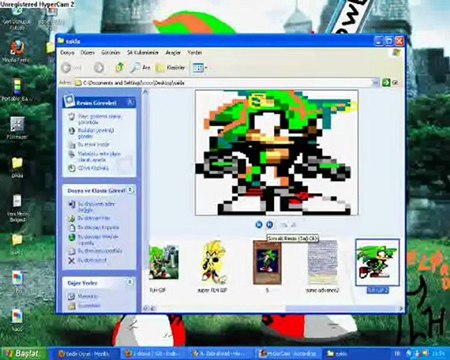Open the Sık Kullanılanlar menu
450x360 pixels.
(x=142, y=52)
